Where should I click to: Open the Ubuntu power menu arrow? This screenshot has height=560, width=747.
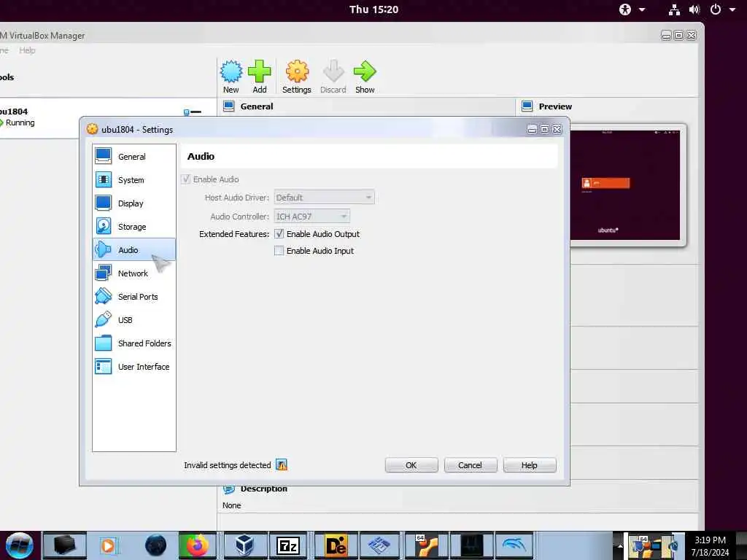point(732,9)
